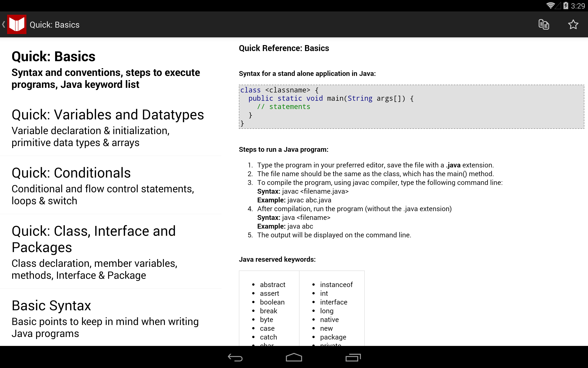Tap the // statements comment line
Image resolution: width=588 pixels, height=368 pixels.
284,106
